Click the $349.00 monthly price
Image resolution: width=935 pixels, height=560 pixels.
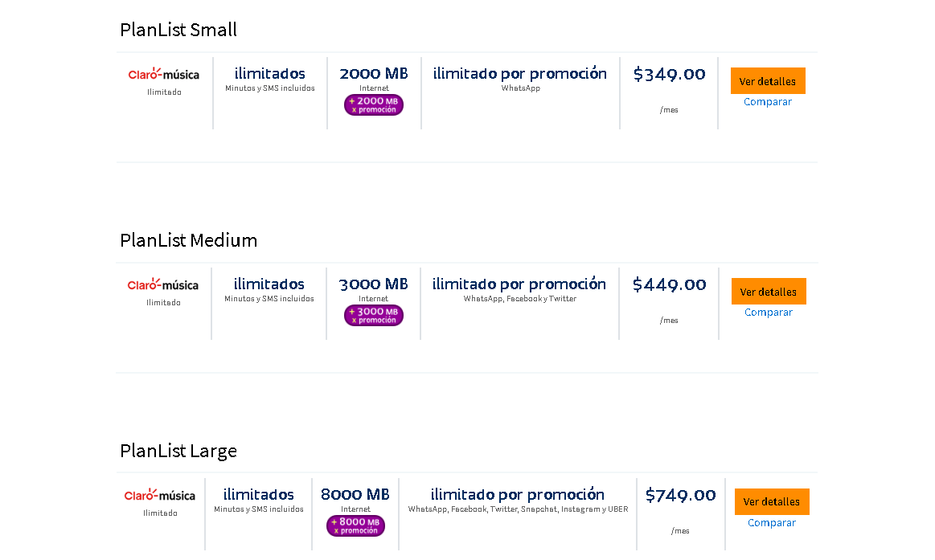pyautogui.click(x=670, y=73)
